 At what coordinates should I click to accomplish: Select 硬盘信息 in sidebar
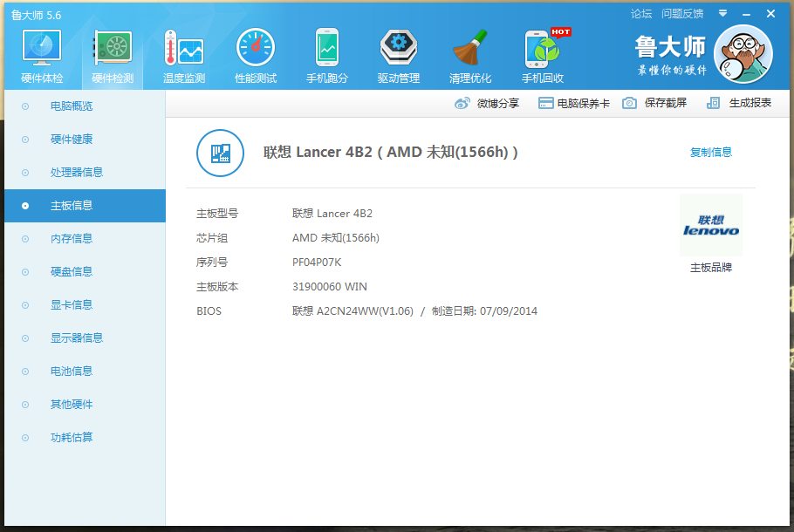point(86,272)
